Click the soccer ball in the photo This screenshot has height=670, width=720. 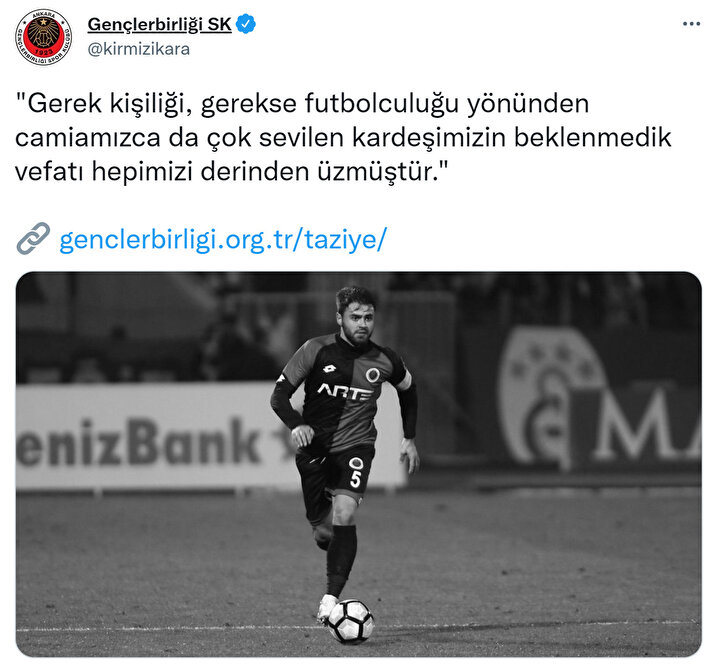point(351,621)
